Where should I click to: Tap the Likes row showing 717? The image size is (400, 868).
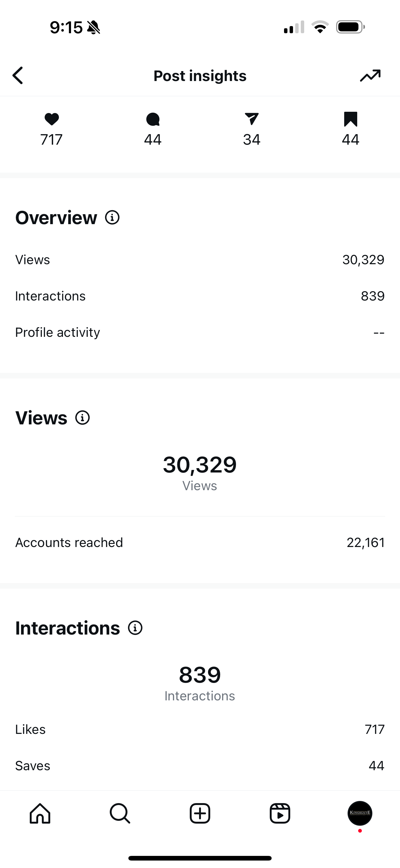[200, 730]
